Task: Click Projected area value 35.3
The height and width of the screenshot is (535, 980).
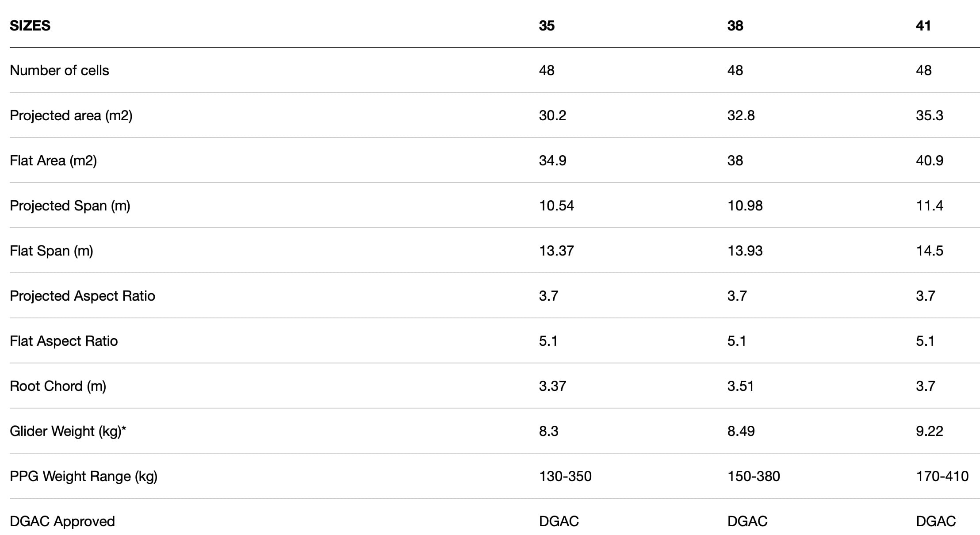Action: 929,115
